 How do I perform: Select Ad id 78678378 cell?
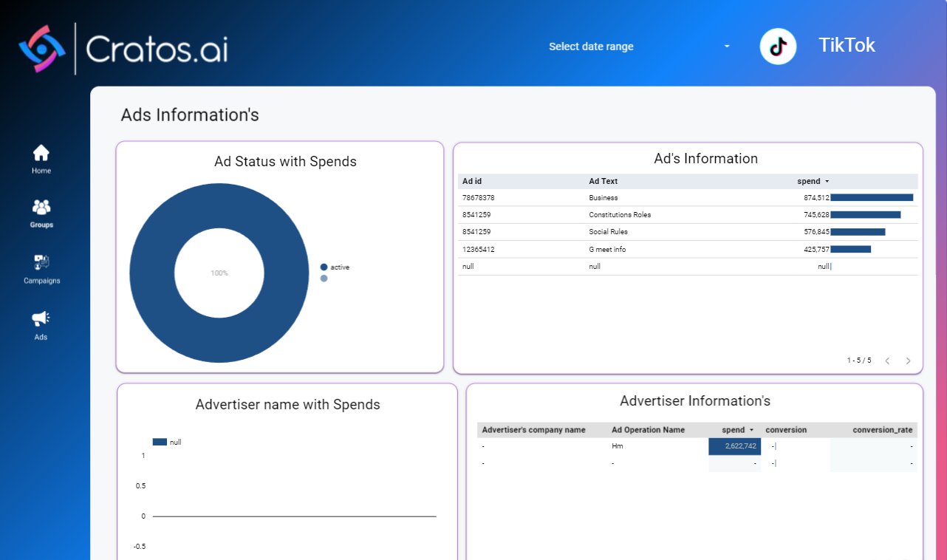point(479,198)
